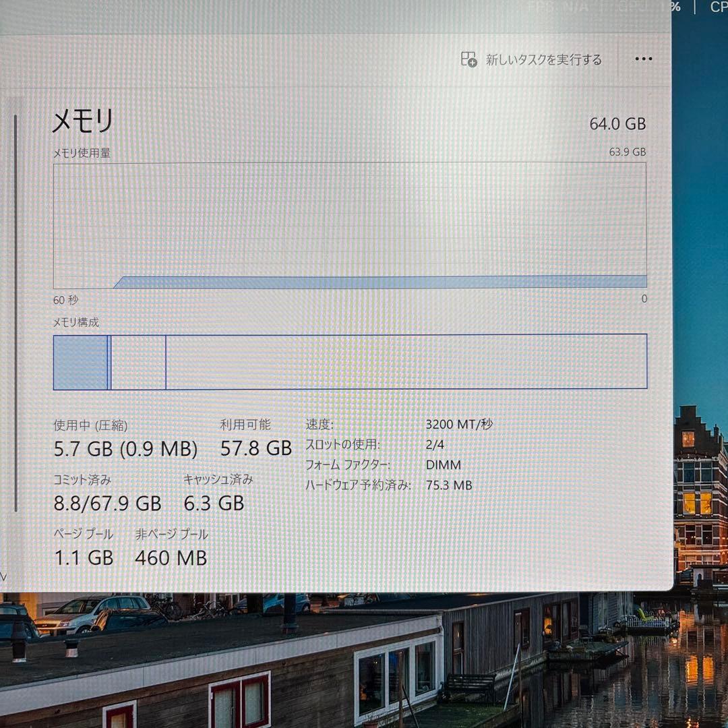
Task: Select the standby segment of メモリ構成 bar
Action: (138, 362)
